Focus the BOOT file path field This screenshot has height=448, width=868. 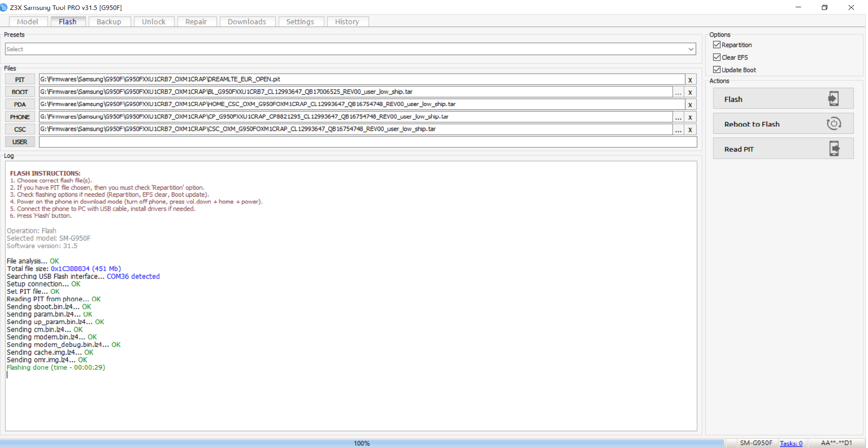coord(356,92)
